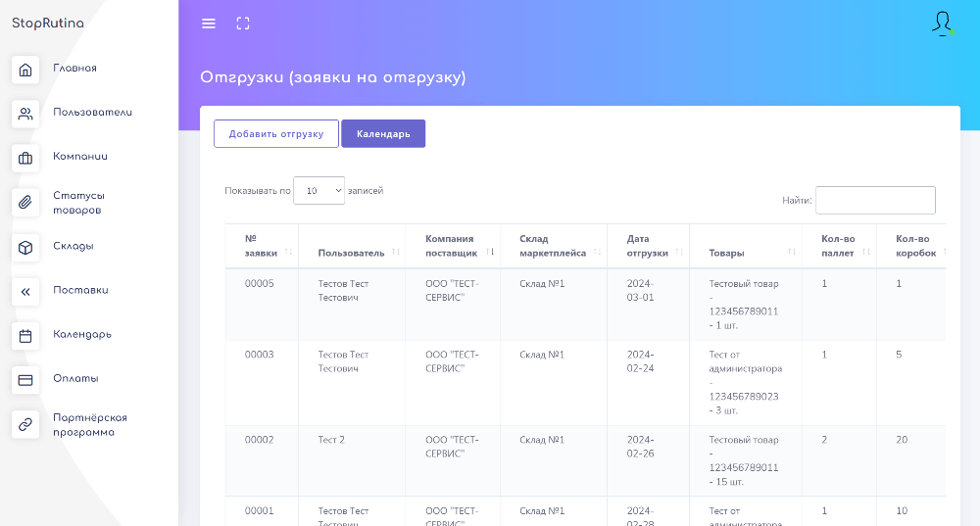Open Поставки menu item
The height and width of the screenshot is (526, 980).
click(80, 291)
